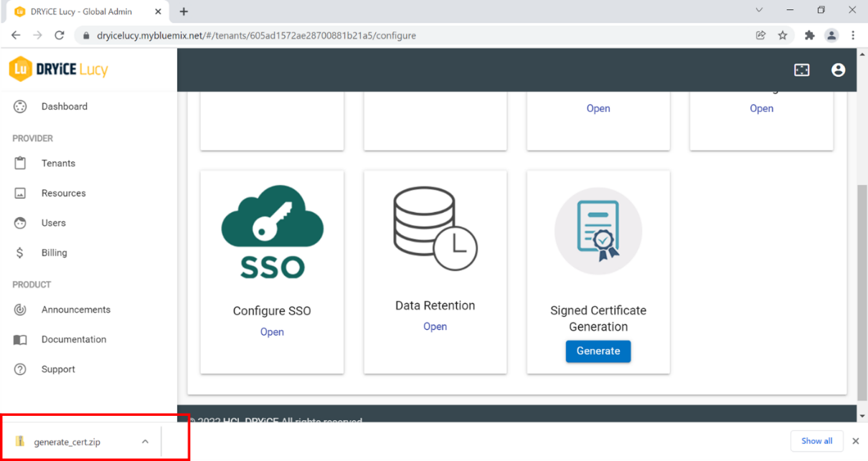Open user account profile icon in header
This screenshot has width=868, height=461.
coord(838,70)
